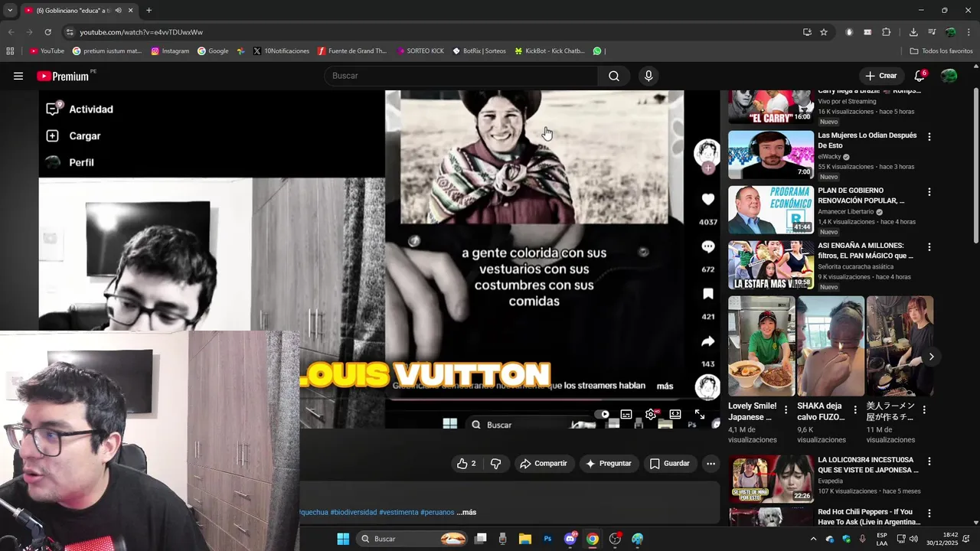Image resolution: width=980 pixels, height=551 pixels.
Task: Open options for 'ASI ENGAÑA A MILLONES' video
Action: coord(929,247)
